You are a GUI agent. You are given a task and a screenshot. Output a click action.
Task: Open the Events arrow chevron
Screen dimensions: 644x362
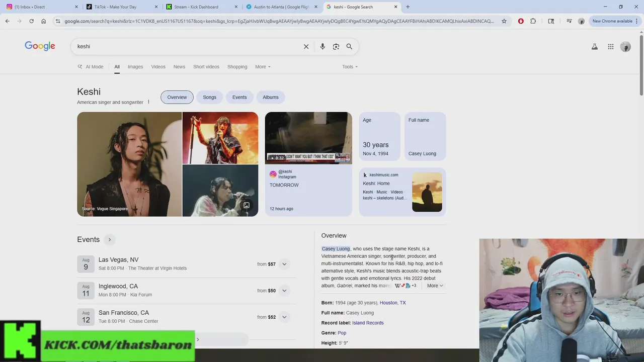[109, 239]
